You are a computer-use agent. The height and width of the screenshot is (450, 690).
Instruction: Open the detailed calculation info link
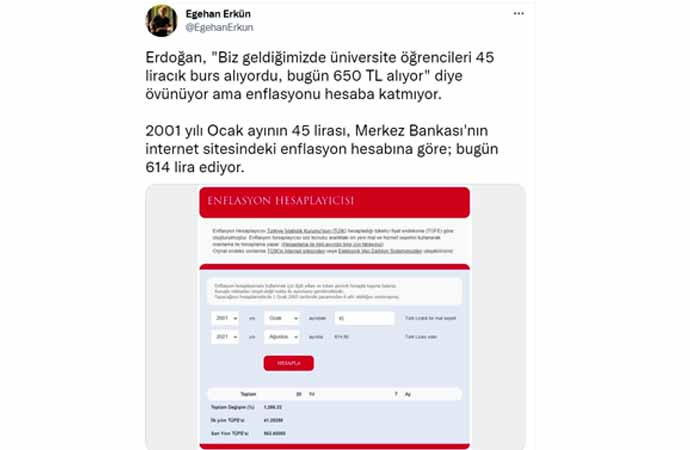(x=333, y=244)
